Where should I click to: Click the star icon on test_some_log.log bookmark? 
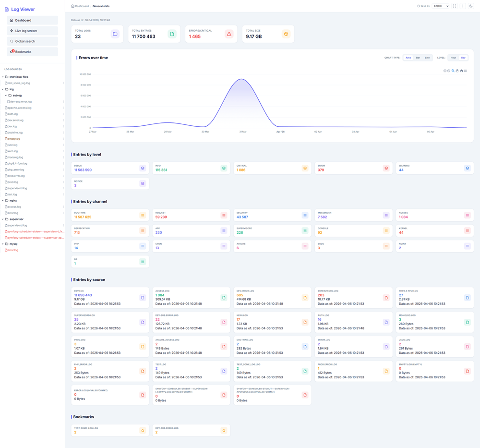coord(143,430)
